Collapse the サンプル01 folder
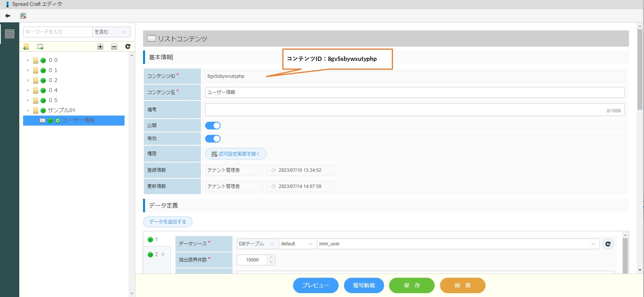Viewport: 644px width, 297px height. click(28, 111)
